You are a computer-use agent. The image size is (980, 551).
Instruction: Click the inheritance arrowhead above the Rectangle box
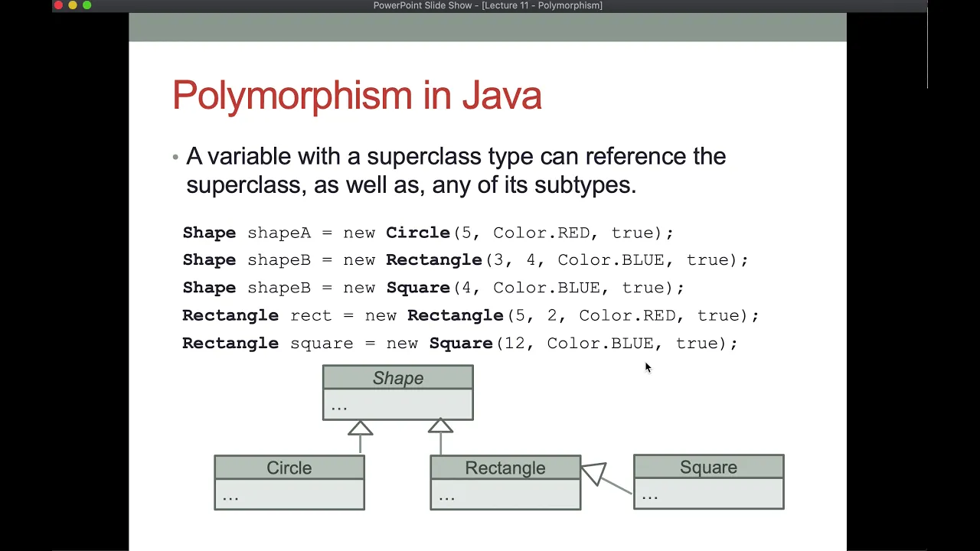pos(440,427)
